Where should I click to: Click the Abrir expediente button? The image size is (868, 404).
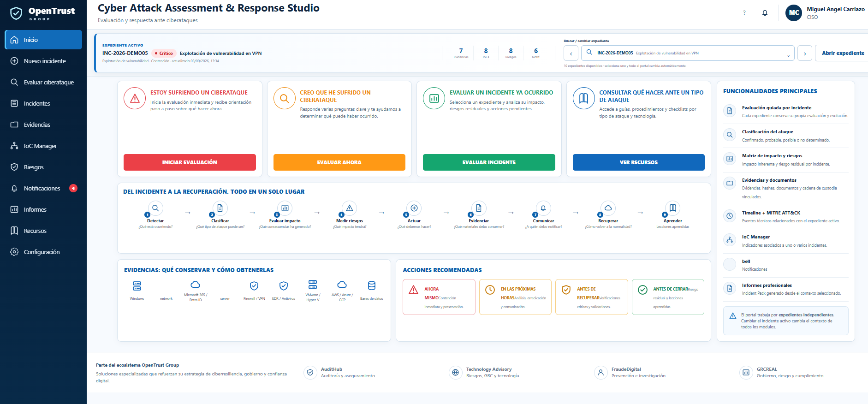842,53
